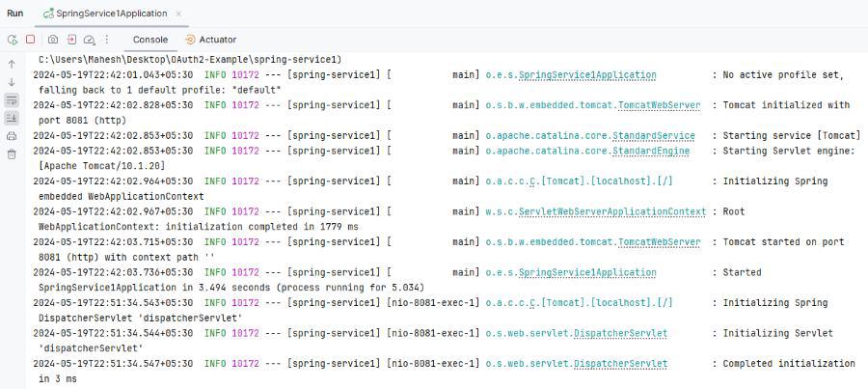The width and height of the screenshot is (868, 389).
Task: Toggle scroll to end of console
Action: click(12, 118)
